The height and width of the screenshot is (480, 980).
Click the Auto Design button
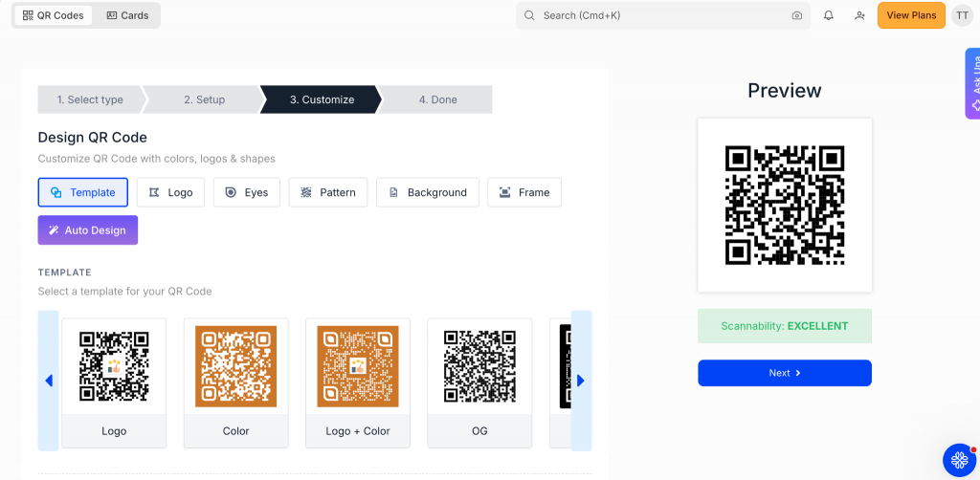tap(87, 230)
